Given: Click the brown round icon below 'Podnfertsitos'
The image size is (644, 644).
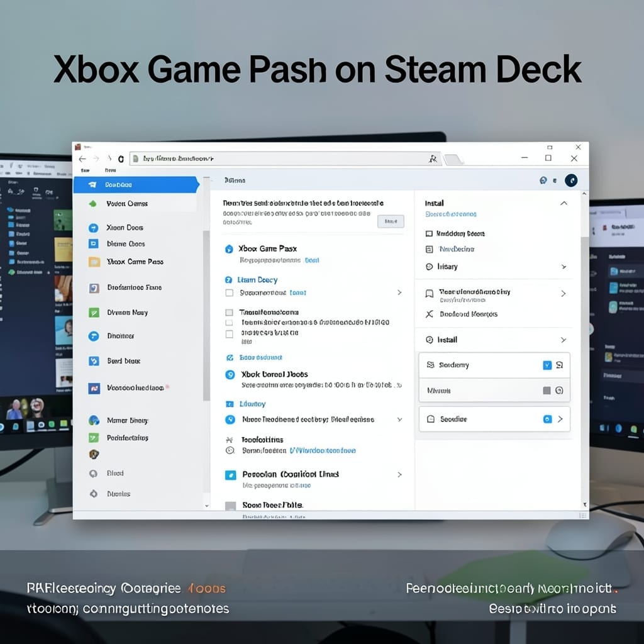Looking at the screenshot, I should 94,454.
